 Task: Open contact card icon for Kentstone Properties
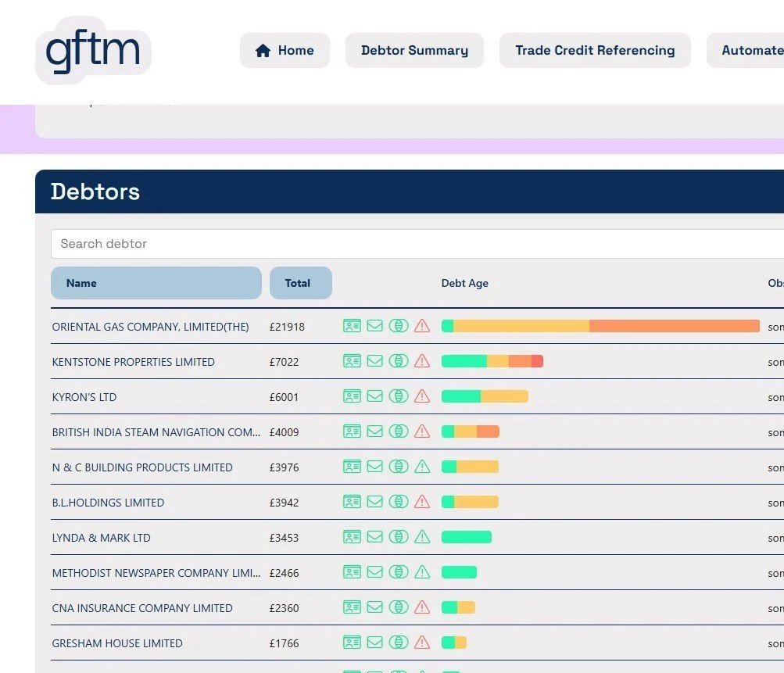point(352,361)
